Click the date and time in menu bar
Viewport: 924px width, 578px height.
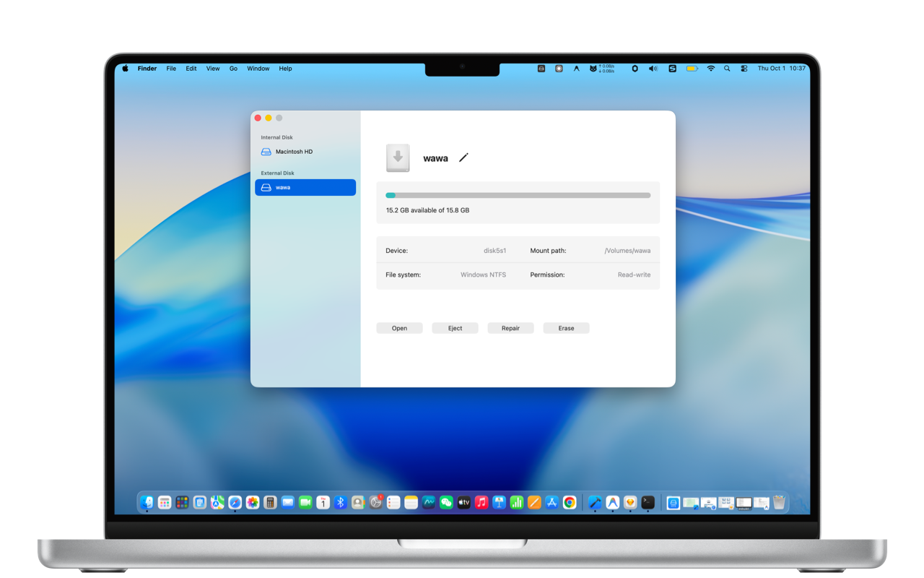coord(782,69)
